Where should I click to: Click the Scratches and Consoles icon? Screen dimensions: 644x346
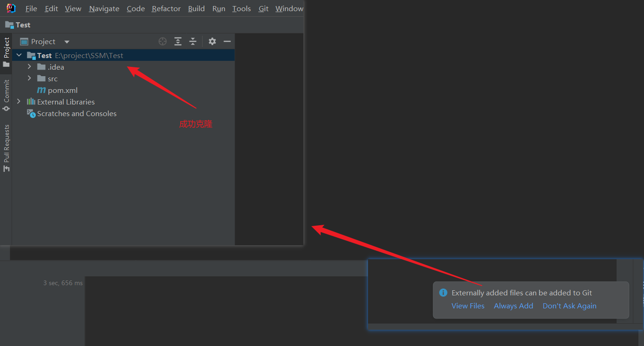click(x=31, y=113)
